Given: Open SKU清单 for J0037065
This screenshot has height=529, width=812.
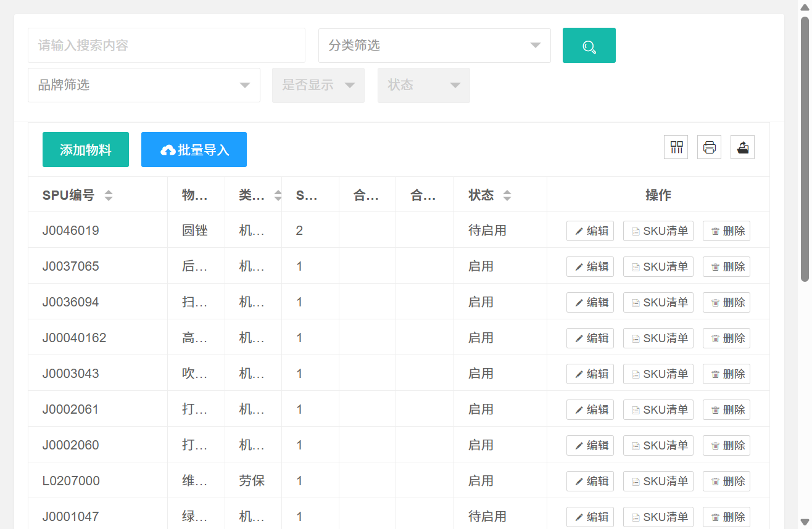Looking at the screenshot, I should click(658, 267).
